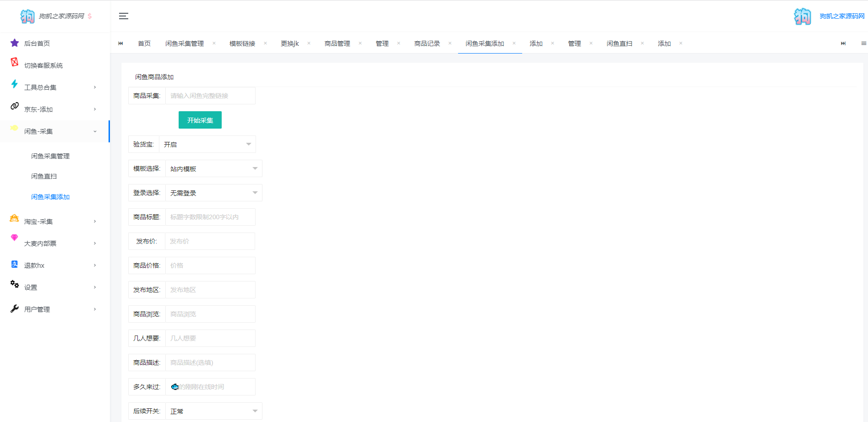Close the 模板链接 tab
This screenshot has width=868, height=422.
(x=265, y=43)
